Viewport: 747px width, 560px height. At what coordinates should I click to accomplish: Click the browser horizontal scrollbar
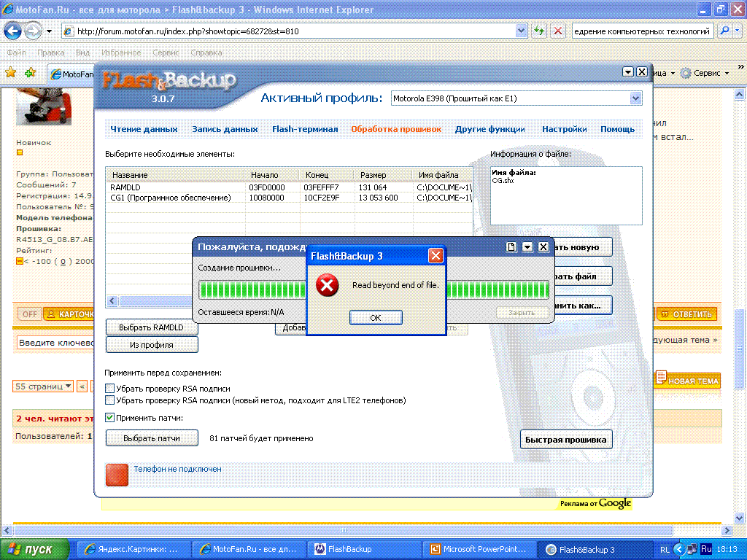coord(343,530)
